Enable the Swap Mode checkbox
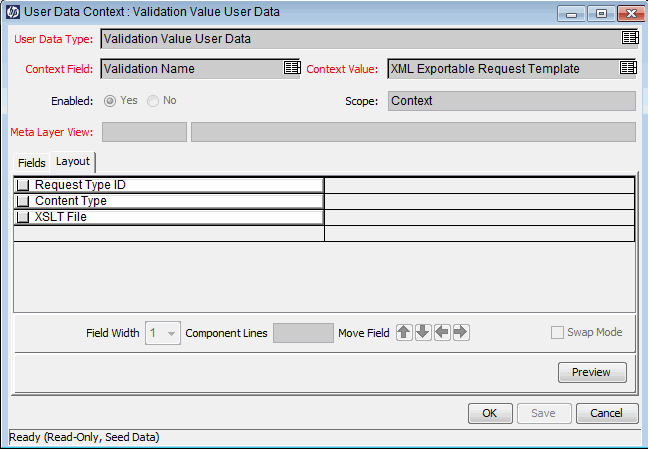 (557, 333)
